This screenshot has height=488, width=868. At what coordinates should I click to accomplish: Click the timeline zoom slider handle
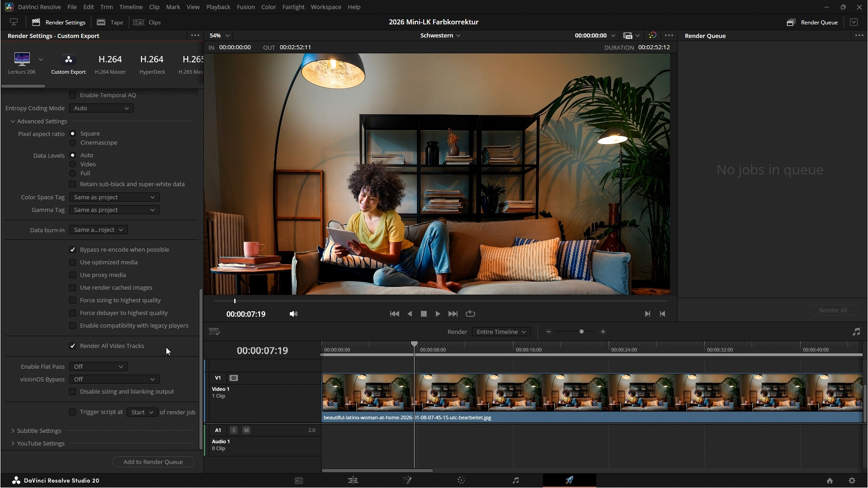tap(581, 332)
